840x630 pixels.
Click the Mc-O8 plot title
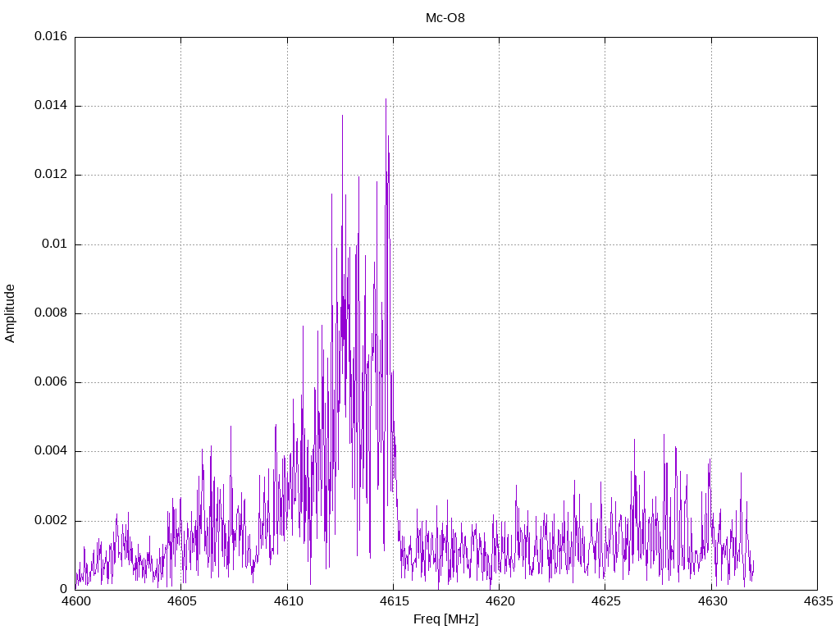click(x=445, y=17)
